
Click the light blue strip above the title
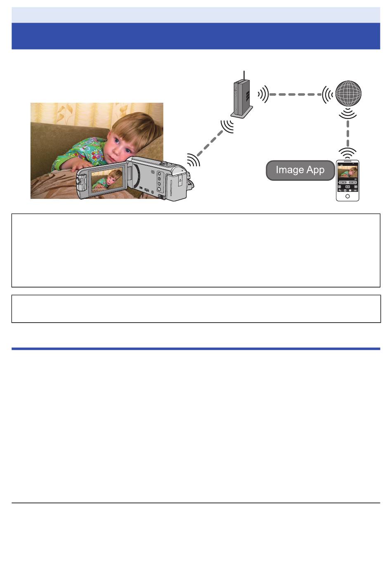click(x=196, y=14)
